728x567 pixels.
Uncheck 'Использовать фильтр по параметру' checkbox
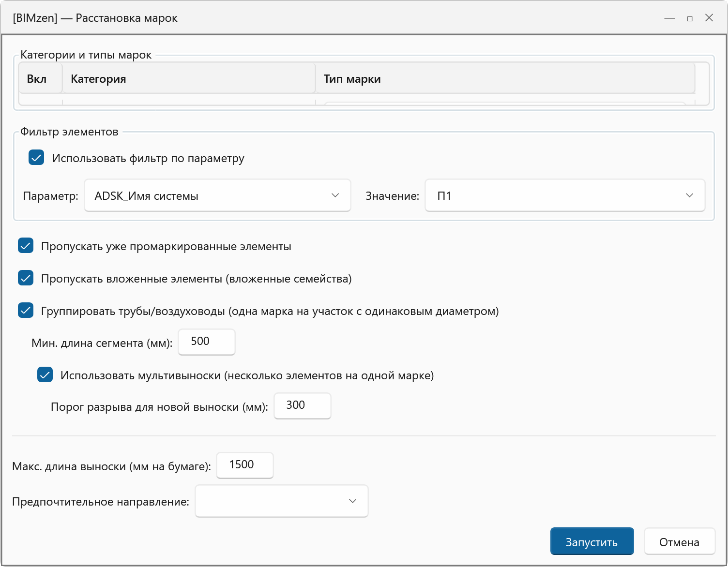tap(36, 158)
